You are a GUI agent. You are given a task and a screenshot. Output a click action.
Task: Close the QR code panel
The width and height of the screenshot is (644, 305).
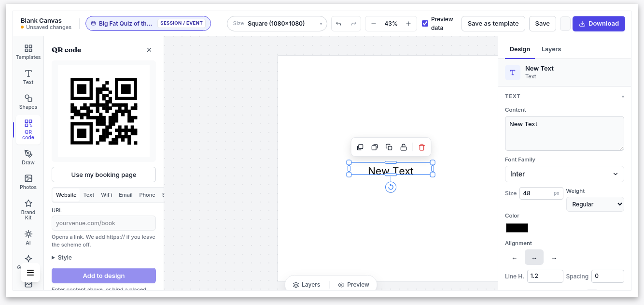[x=149, y=50]
